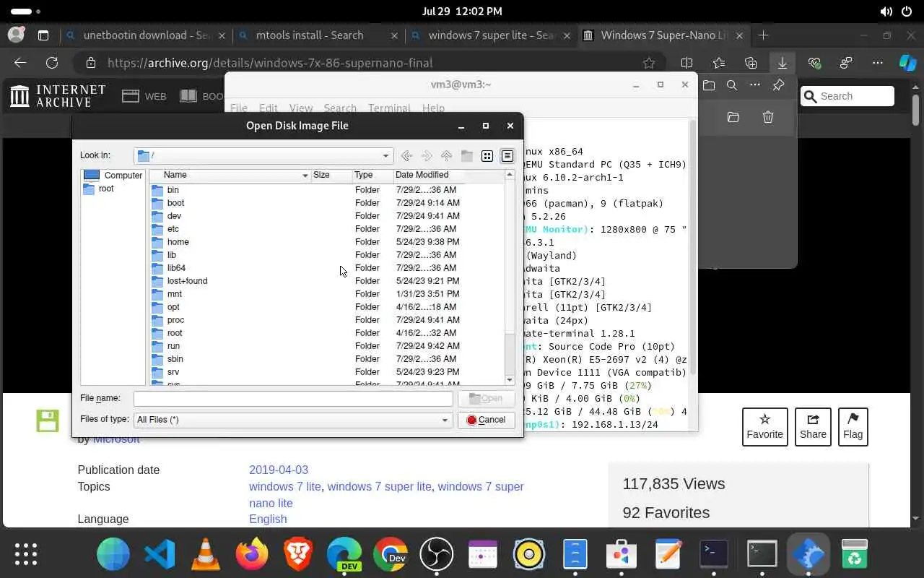Open the 2019-04-03 publication date link

point(279,470)
